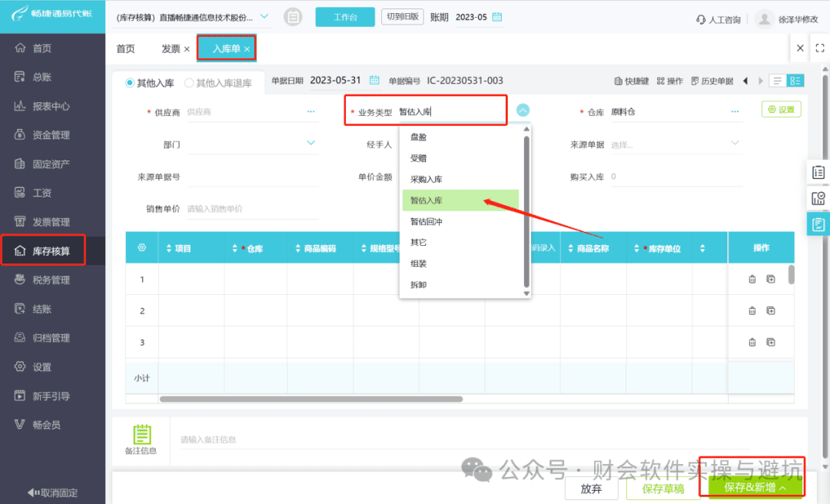Select the 其他入库退库 radio button
Screen dimensions: 830x504
point(189,83)
